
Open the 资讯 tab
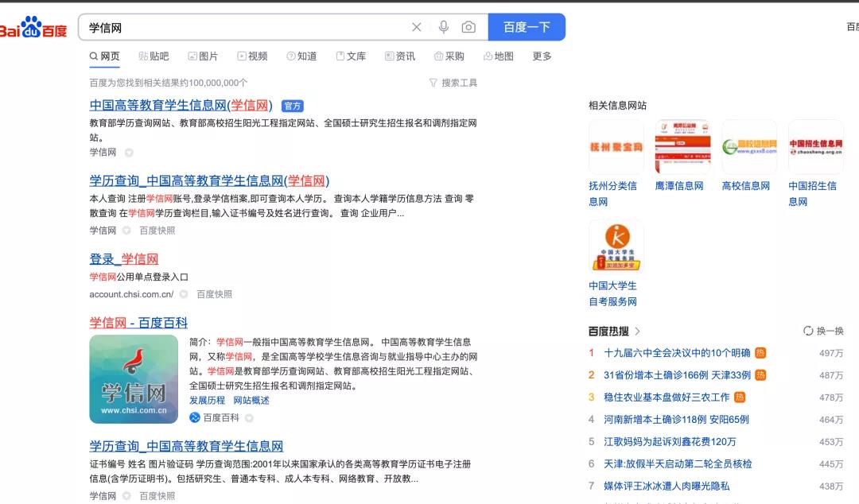click(x=400, y=56)
